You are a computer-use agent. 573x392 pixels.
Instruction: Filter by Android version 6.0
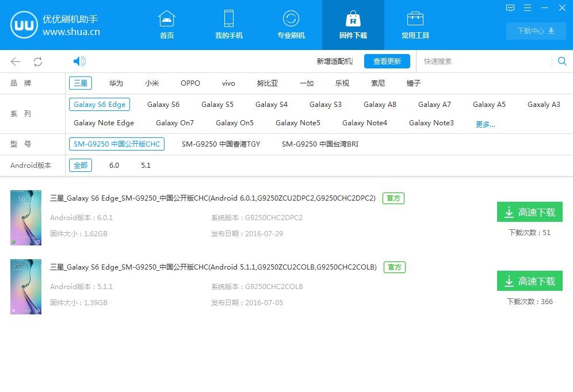tap(114, 166)
